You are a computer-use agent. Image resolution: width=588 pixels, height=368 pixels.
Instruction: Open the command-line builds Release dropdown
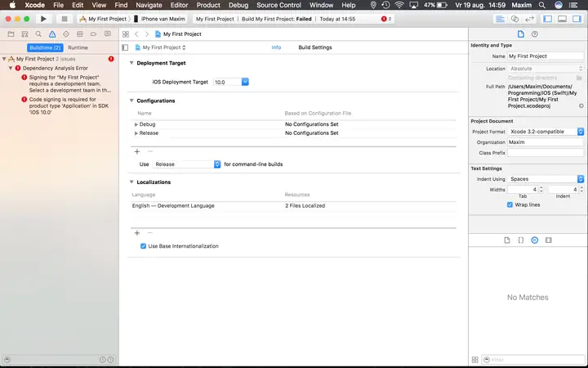tap(187, 164)
